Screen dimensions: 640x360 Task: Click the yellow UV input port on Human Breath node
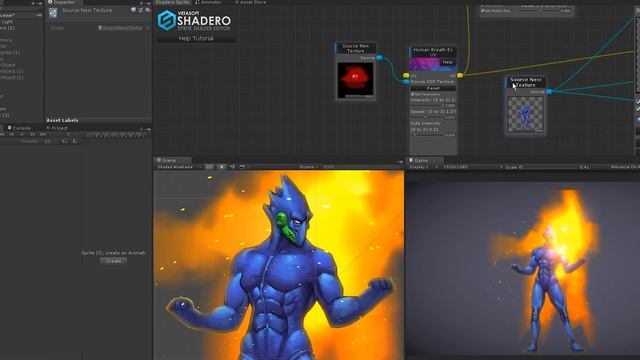[x=406, y=76]
